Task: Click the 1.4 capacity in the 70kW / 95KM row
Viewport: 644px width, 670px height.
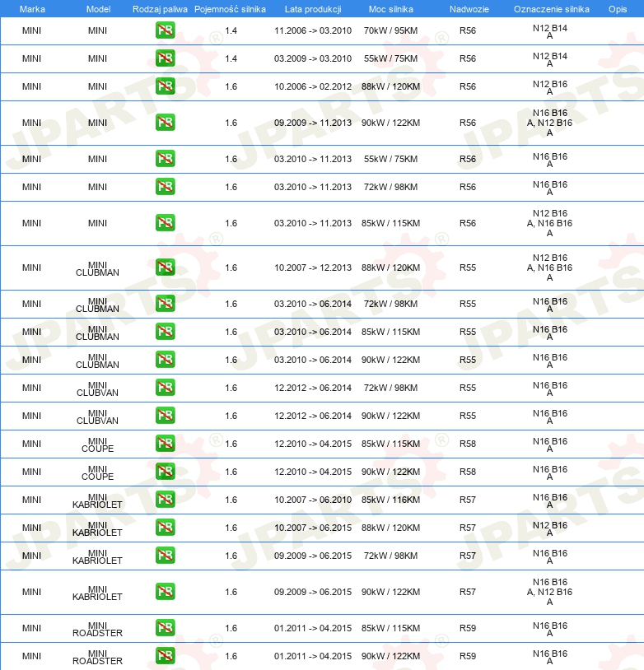Action: pos(231,30)
